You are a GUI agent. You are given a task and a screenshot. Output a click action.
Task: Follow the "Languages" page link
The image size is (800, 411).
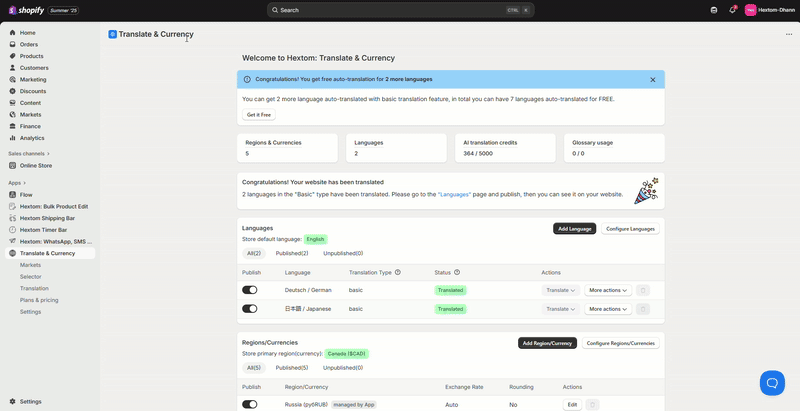click(x=454, y=194)
